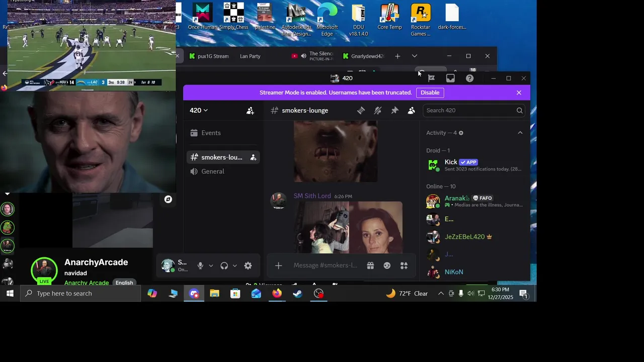644x362 pixels.
Task: Open taskbar volume speaker icon
Action: pos(470,294)
